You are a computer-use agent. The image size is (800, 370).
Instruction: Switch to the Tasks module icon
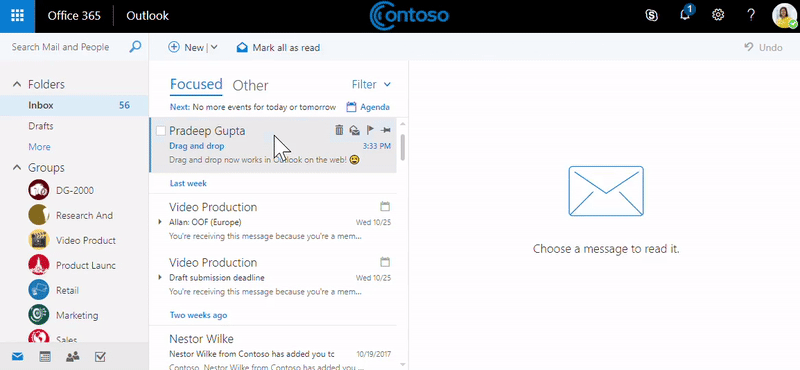coord(100,356)
